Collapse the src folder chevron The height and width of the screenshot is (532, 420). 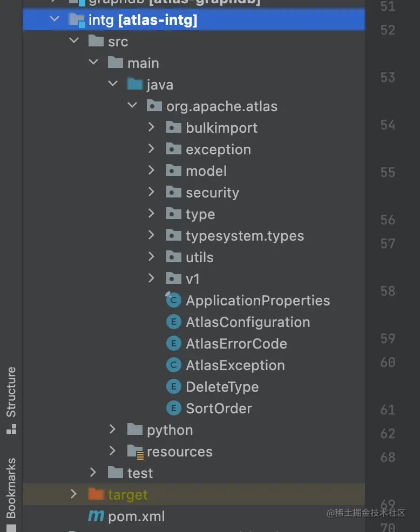point(74,40)
